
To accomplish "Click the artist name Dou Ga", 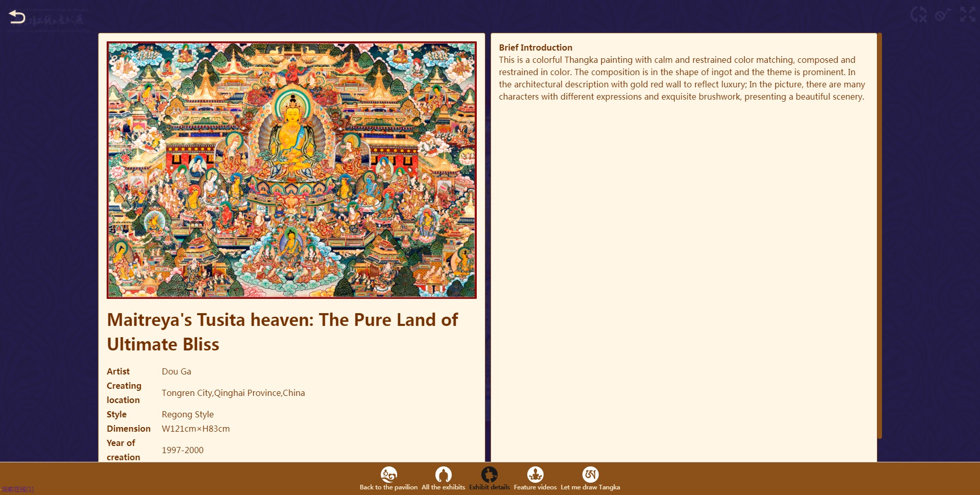I will tap(176, 371).
